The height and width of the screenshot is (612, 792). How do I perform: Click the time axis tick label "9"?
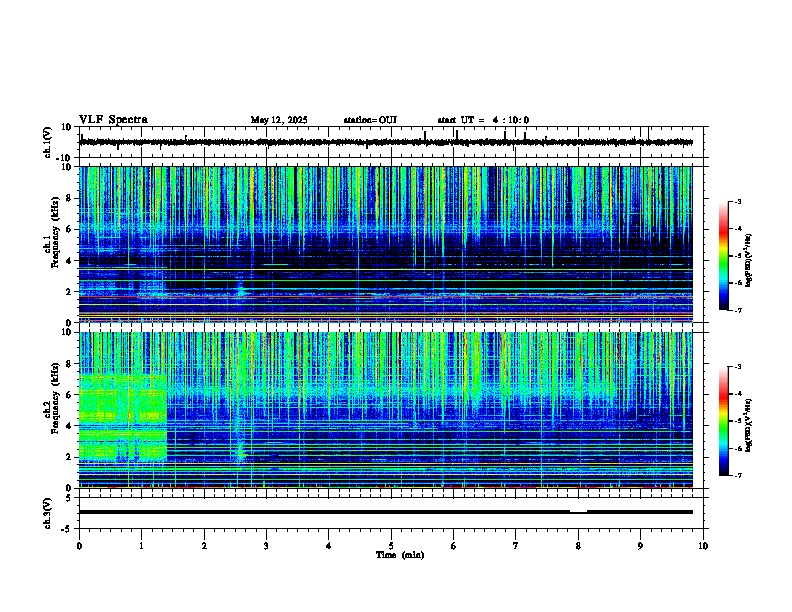click(x=640, y=546)
